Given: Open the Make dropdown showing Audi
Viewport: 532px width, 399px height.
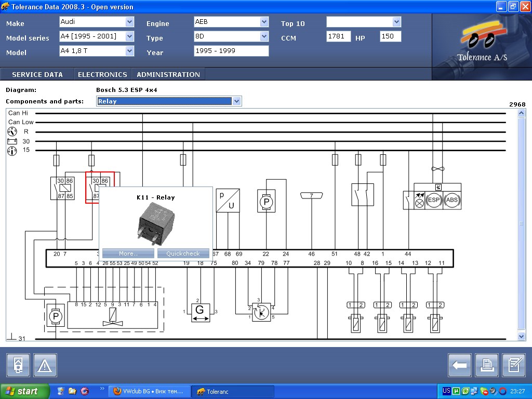Looking at the screenshot, I should [x=129, y=22].
